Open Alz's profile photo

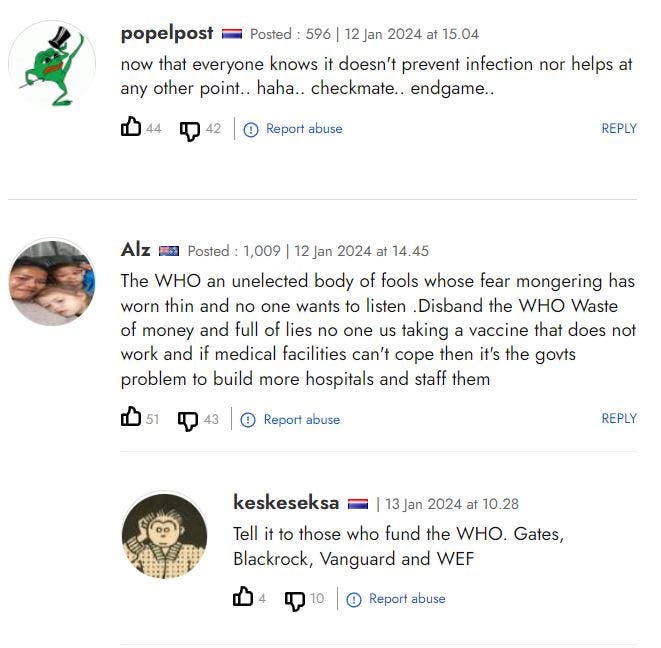52,282
